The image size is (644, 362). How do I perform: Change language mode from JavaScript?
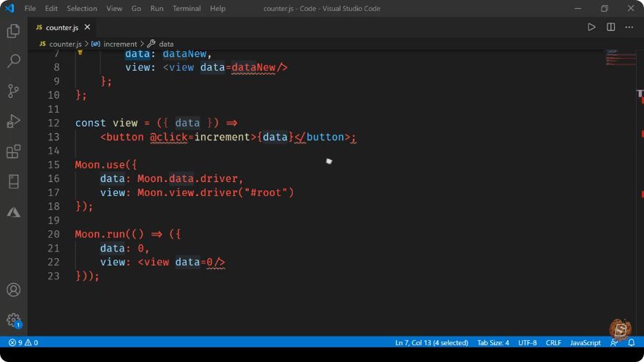pos(585,342)
